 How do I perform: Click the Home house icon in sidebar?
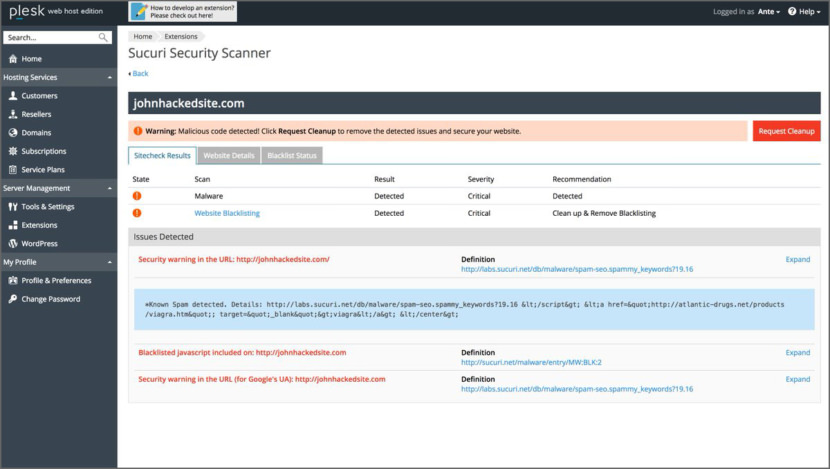(x=13, y=59)
